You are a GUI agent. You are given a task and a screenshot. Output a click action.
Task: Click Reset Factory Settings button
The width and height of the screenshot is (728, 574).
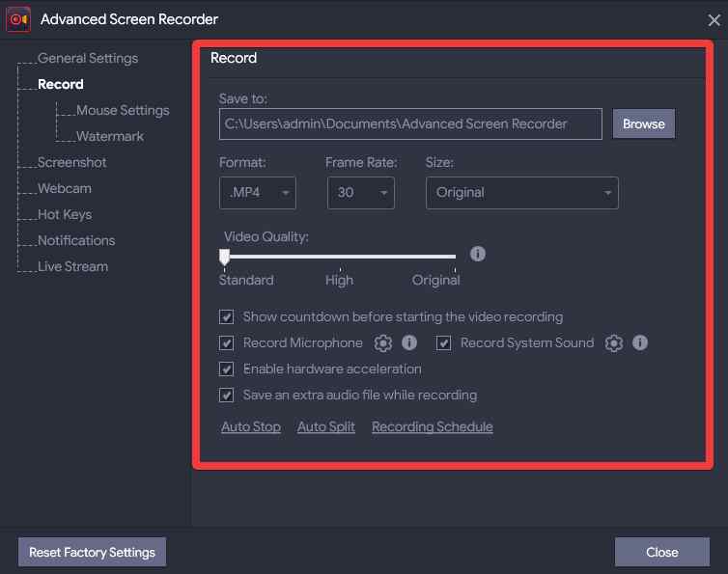pos(92,552)
